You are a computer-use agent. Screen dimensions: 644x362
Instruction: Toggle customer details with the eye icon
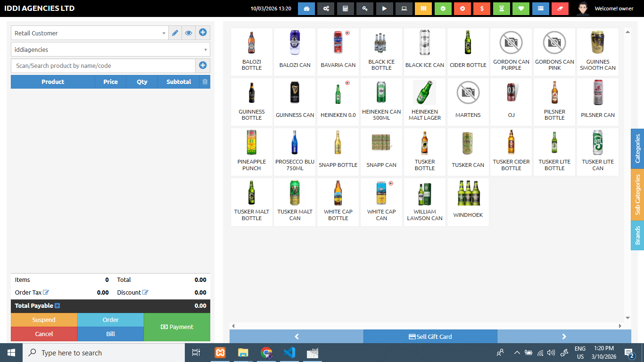click(x=189, y=33)
